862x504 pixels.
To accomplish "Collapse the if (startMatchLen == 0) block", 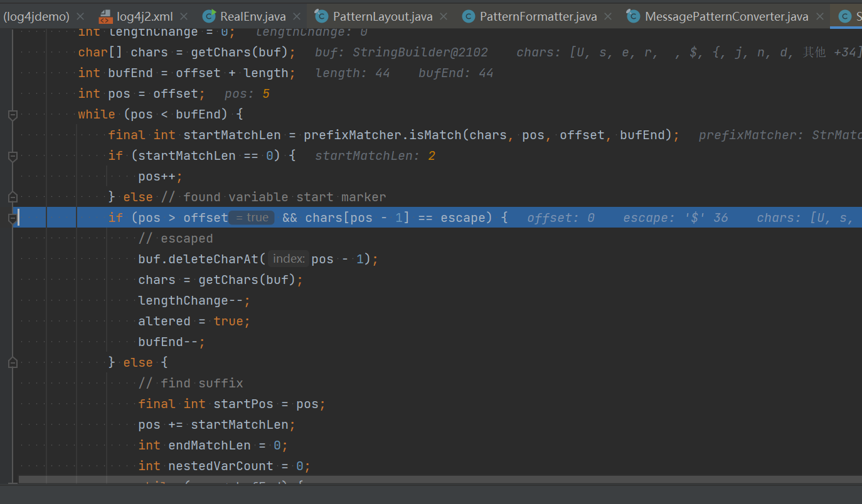I will pyautogui.click(x=12, y=156).
